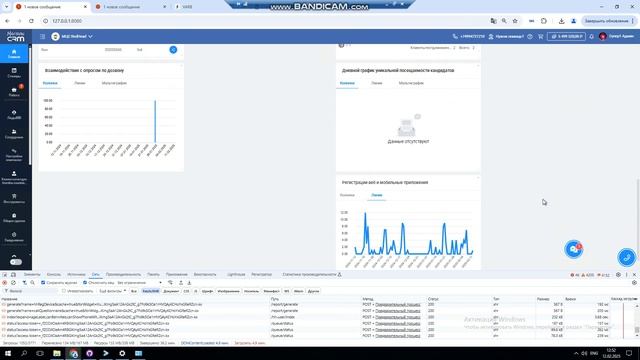Click the Нужна помощь? link in the header
Screen dimensions: 640x360
(x=510, y=36)
